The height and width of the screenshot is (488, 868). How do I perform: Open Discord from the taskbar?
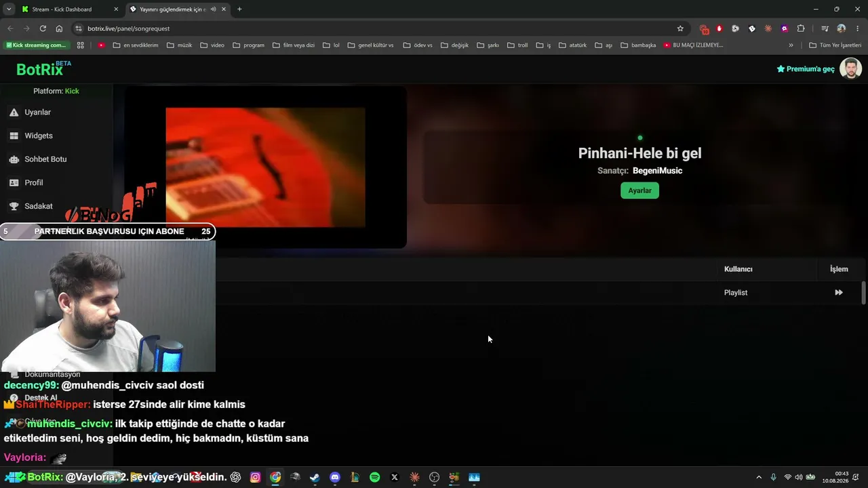[335, 477]
